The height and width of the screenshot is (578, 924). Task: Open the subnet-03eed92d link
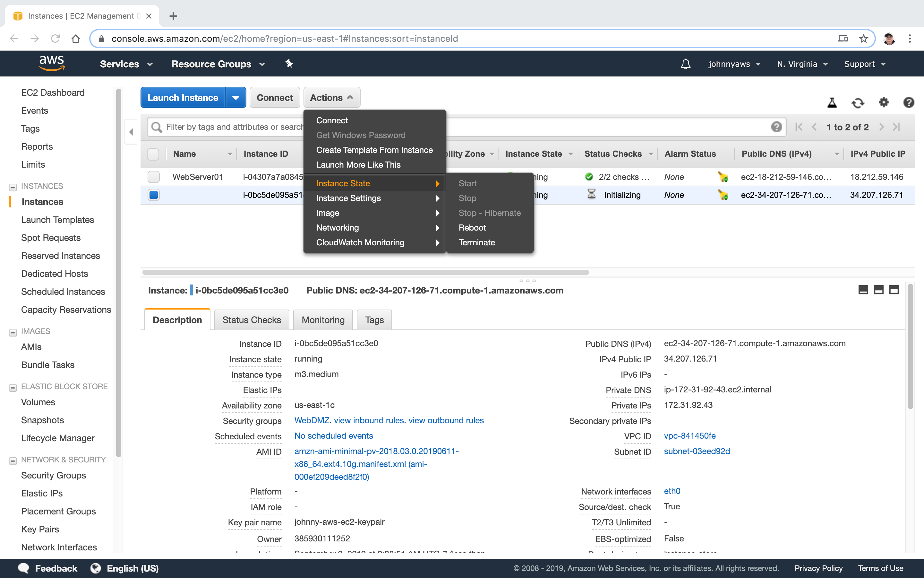coord(697,451)
